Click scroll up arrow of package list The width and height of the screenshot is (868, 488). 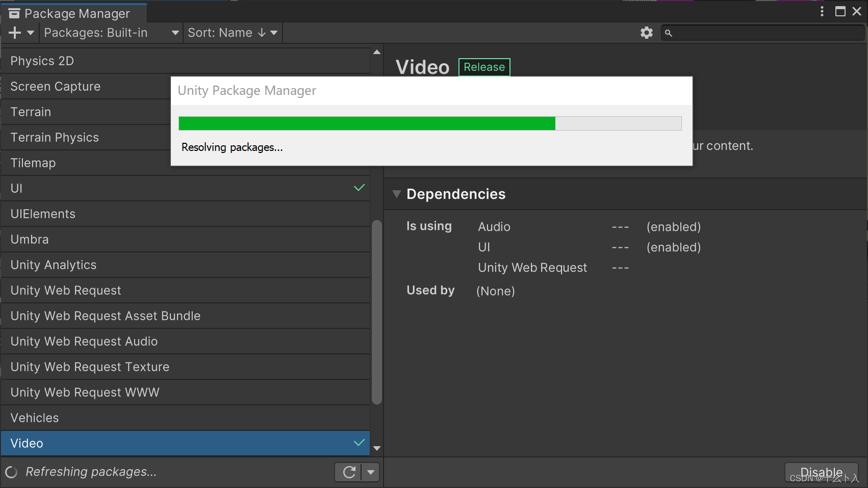tap(377, 52)
